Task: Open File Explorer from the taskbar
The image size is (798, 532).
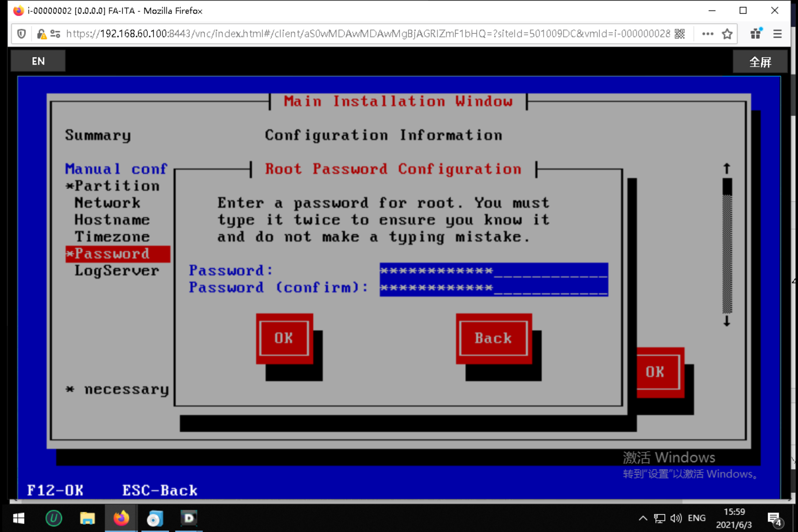Action: point(88,518)
